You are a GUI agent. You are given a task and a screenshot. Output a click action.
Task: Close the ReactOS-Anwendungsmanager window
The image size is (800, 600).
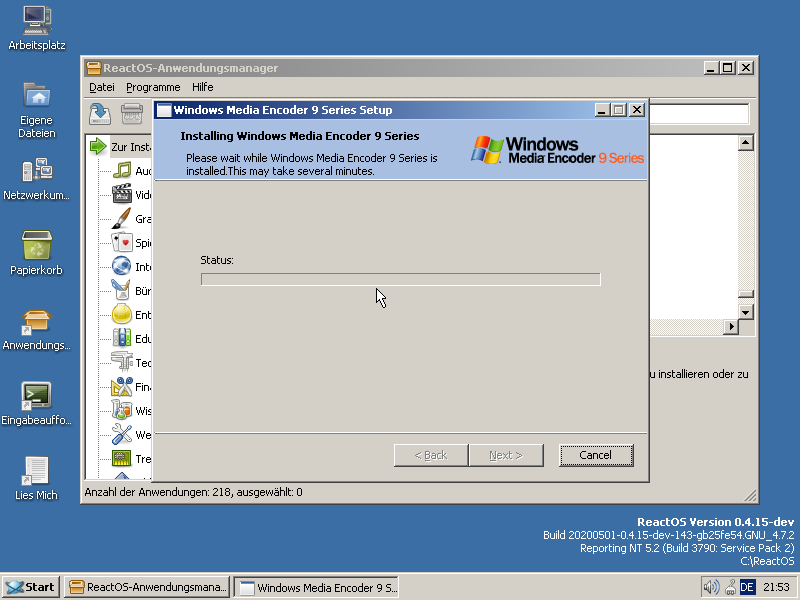click(745, 67)
